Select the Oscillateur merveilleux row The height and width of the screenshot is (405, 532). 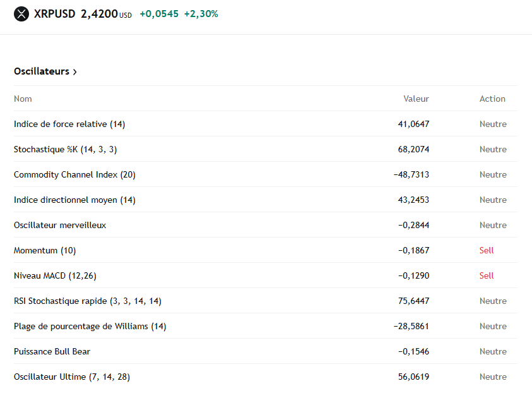[x=60, y=225]
